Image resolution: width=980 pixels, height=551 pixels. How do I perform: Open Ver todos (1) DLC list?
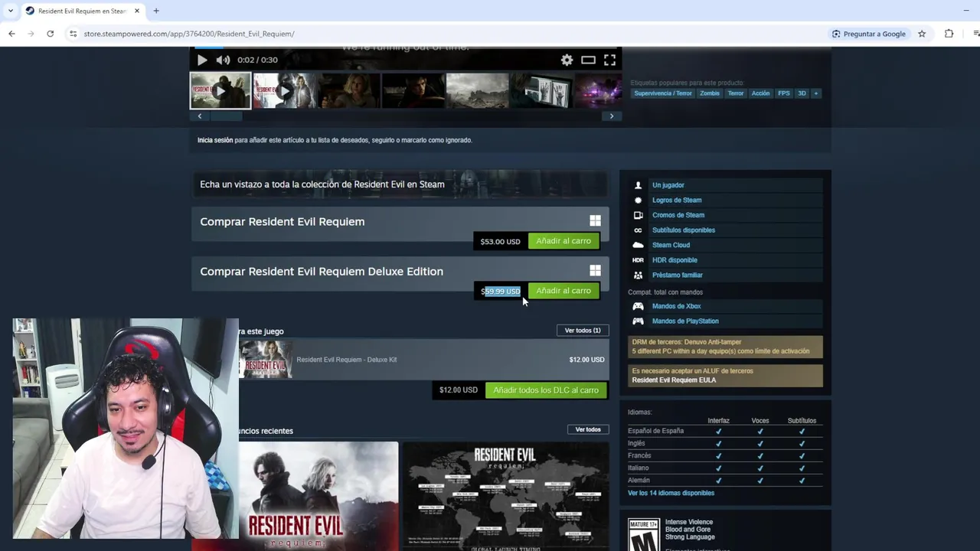[x=583, y=331]
